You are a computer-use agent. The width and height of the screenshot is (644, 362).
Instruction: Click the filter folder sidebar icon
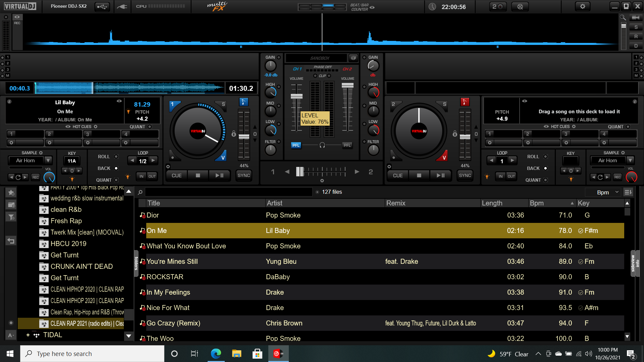pos(11,217)
